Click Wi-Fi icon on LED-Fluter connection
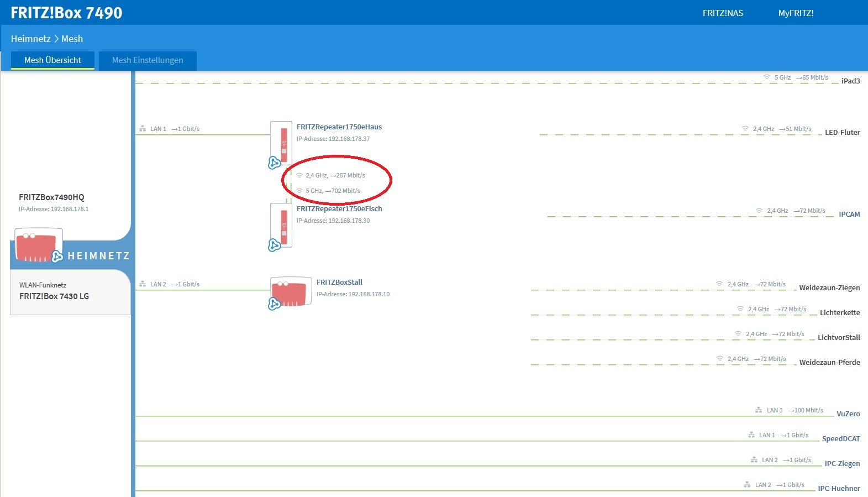The height and width of the screenshot is (497, 868). coord(745,129)
